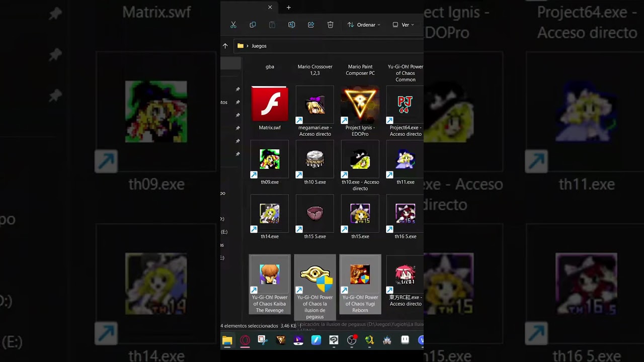
Task: Click the Mario Crossover 1,2,3 label
Action: (315, 70)
